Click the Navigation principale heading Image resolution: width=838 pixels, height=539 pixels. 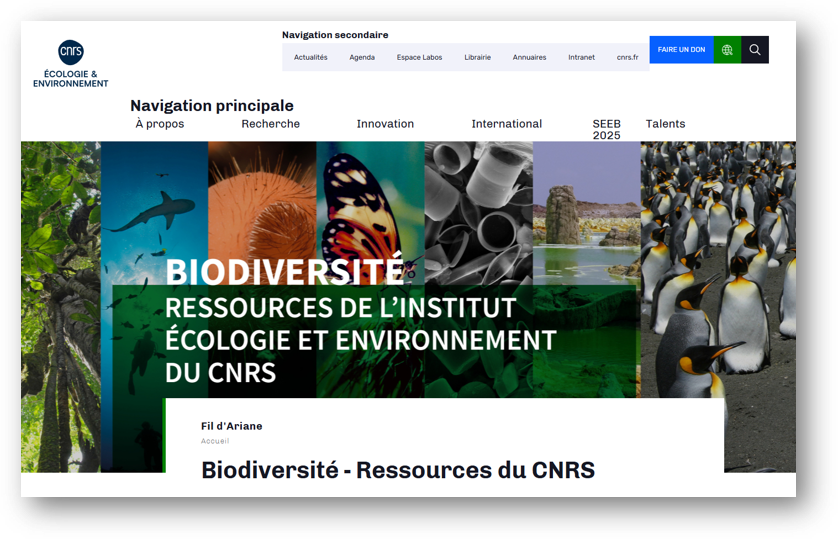click(x=212, y=105)
